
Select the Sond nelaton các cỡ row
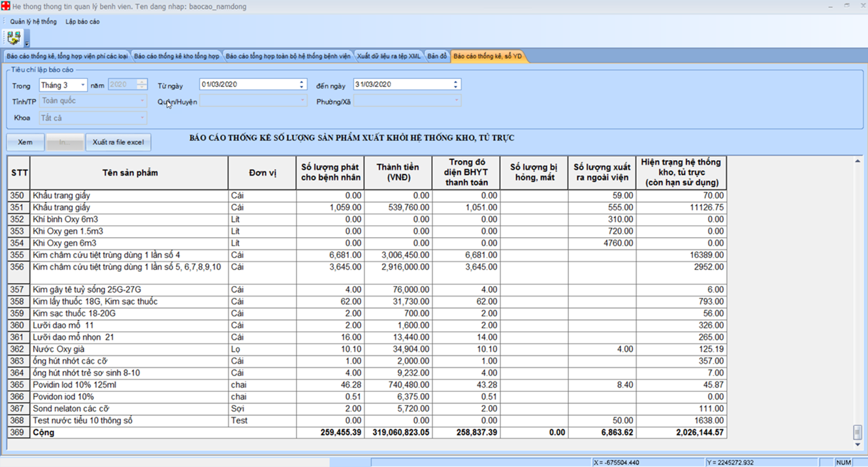pos(367,409)
